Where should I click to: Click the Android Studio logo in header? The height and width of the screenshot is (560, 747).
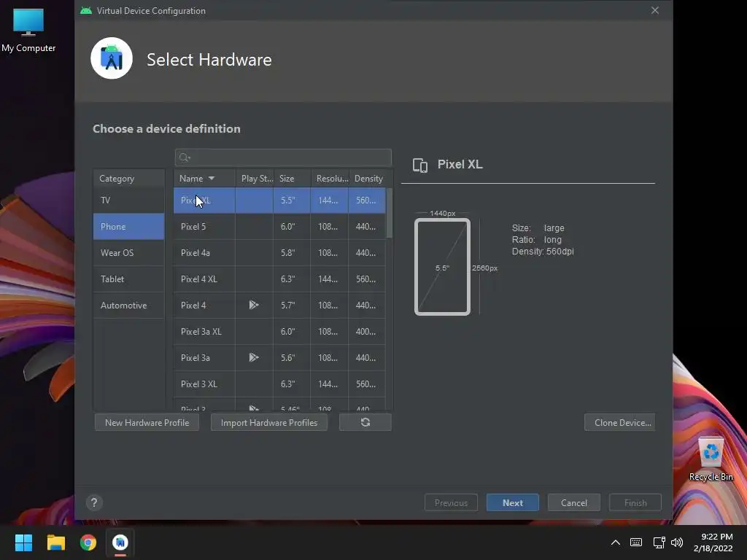112,58
